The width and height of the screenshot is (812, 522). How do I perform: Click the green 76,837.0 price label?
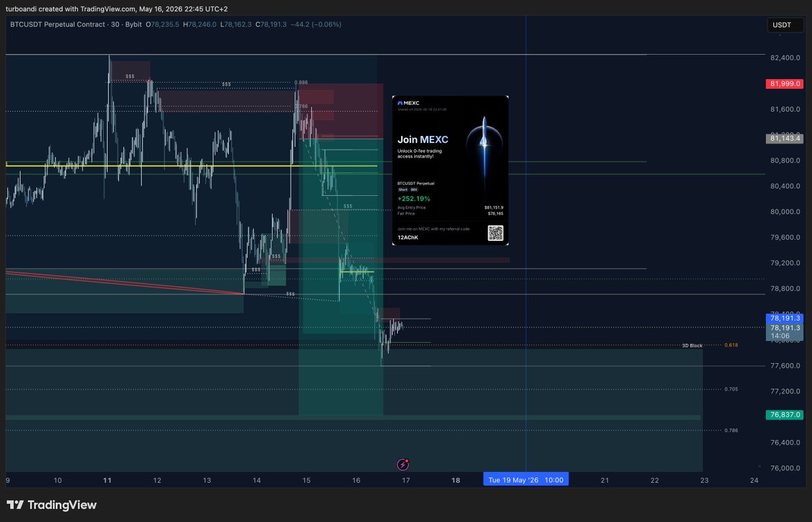click(785, 414)
